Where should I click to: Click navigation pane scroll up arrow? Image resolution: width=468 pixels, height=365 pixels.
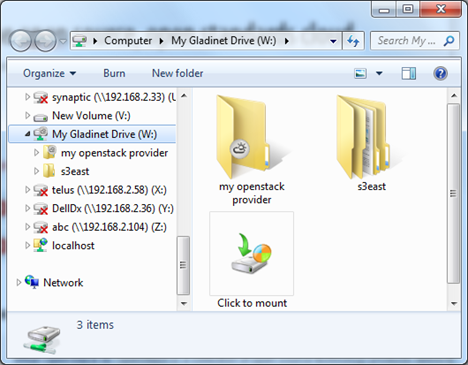point(184,96)
